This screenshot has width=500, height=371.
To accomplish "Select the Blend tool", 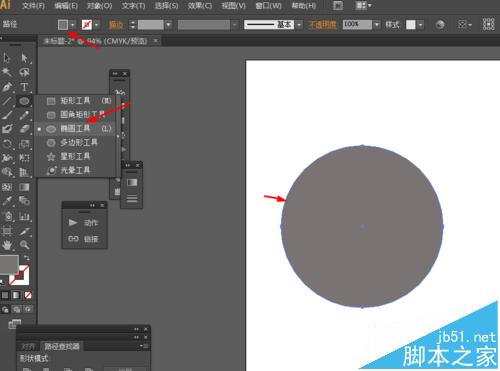I will tap(24, 201).
